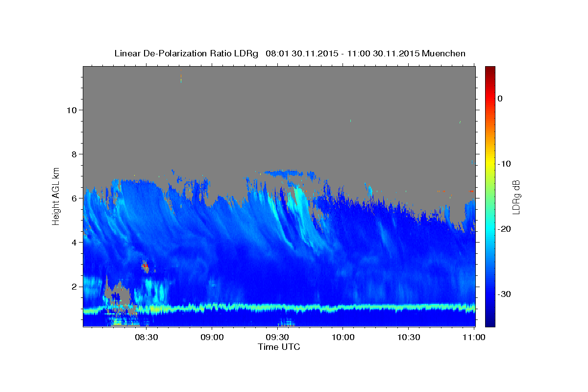Click the 11:00 time tick label
Viewport: 588px width, 392px height.
(474, 337)
